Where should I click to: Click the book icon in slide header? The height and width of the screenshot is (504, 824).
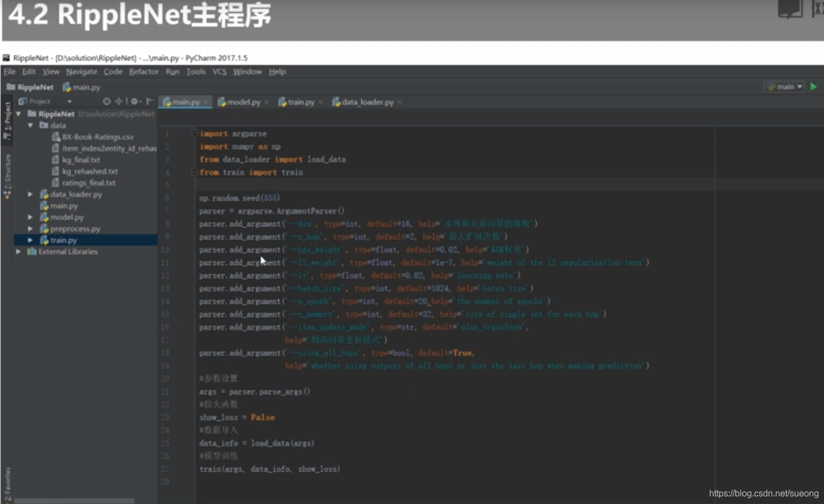[790, 9]
